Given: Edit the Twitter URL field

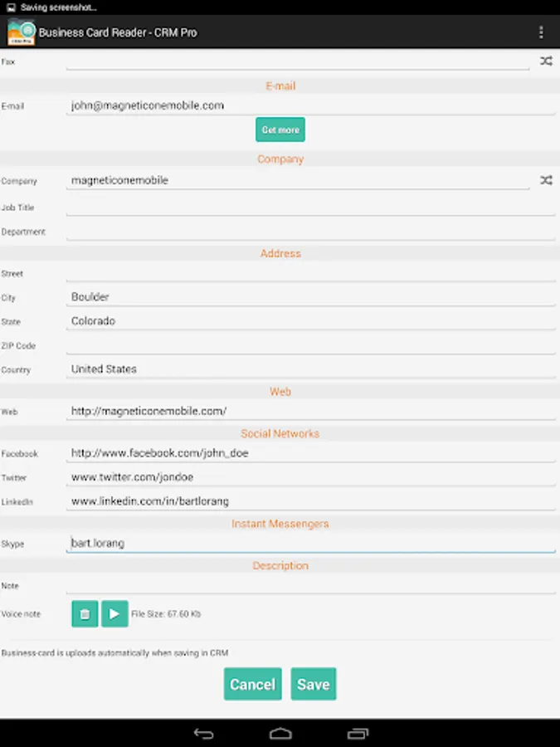Looking at the screenshot, I should point(310,477).
